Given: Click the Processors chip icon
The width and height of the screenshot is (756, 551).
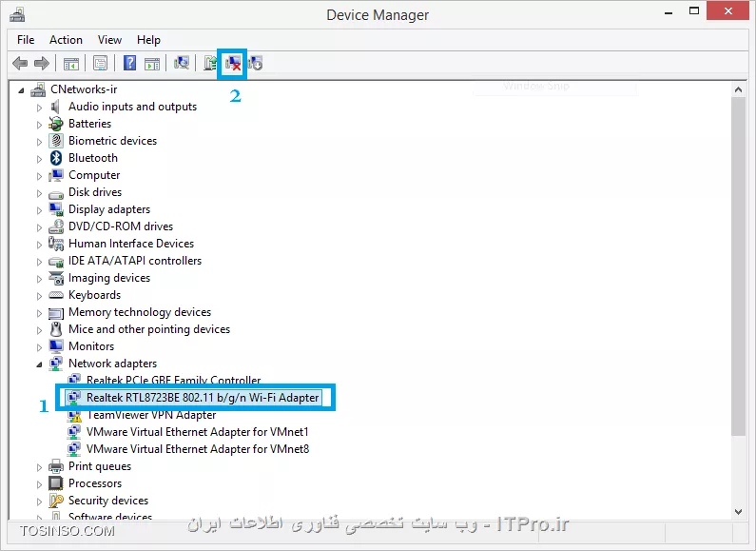Looking at the screenshot, I should coord(56,483).
